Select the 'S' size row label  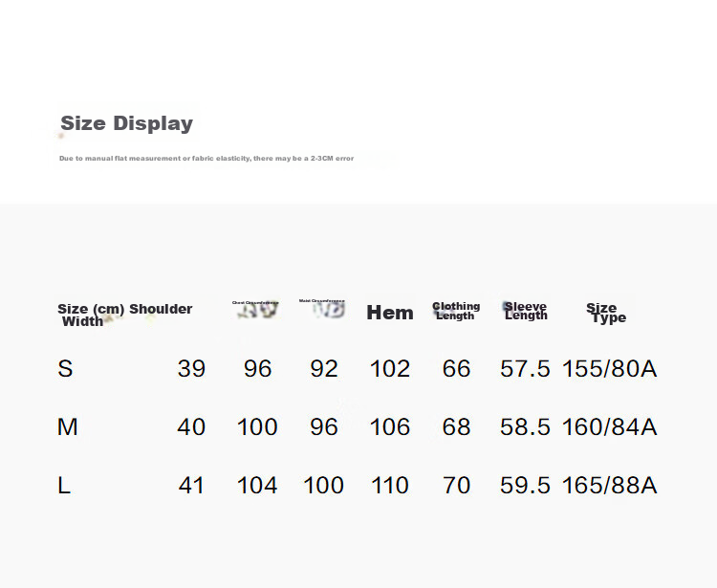[x=65, y=368]
